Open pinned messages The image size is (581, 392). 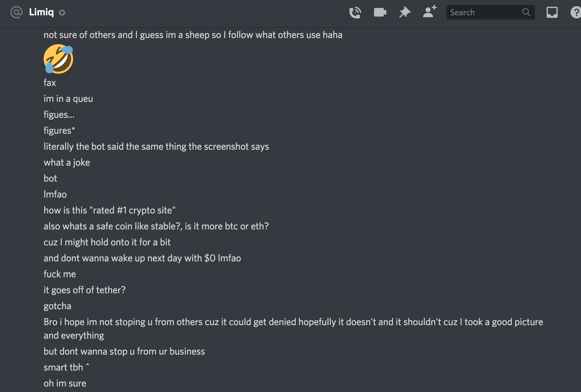click(x=405, y=13)
